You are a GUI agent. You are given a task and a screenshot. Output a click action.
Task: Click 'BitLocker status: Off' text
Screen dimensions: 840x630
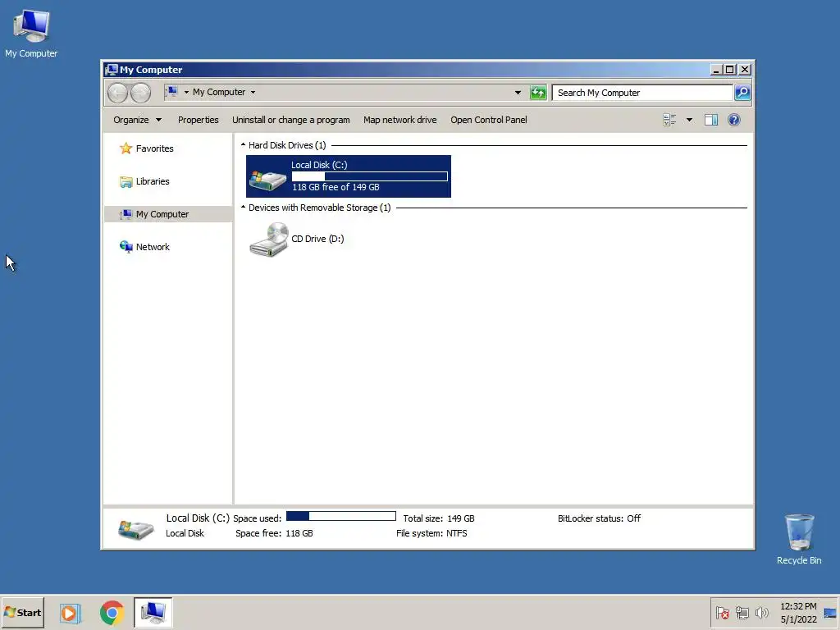click(x=599, y=518)
